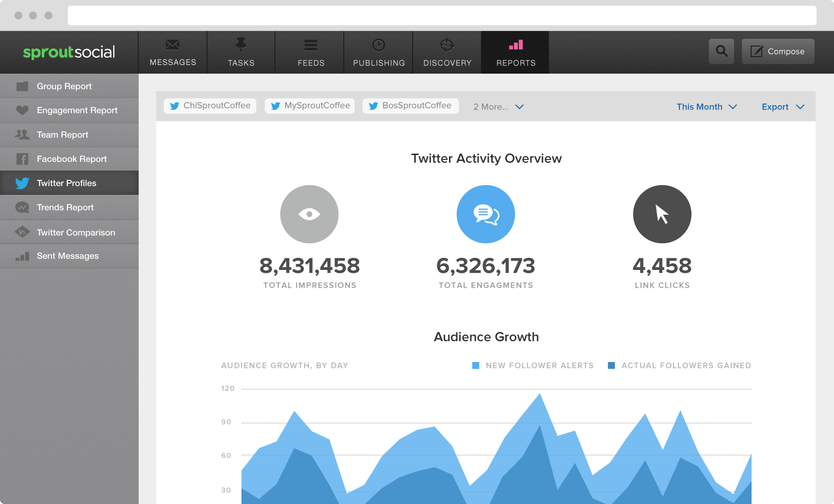This screenshot has height=504, width=834.
Task: Click the Link Clicks cursor icon
Action: click(x=662, y=214)
